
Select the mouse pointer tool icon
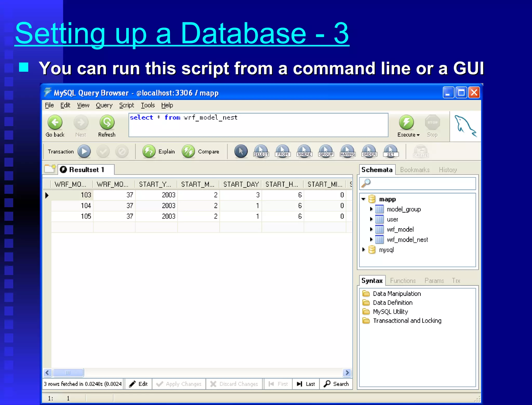[x=241, y=151]
